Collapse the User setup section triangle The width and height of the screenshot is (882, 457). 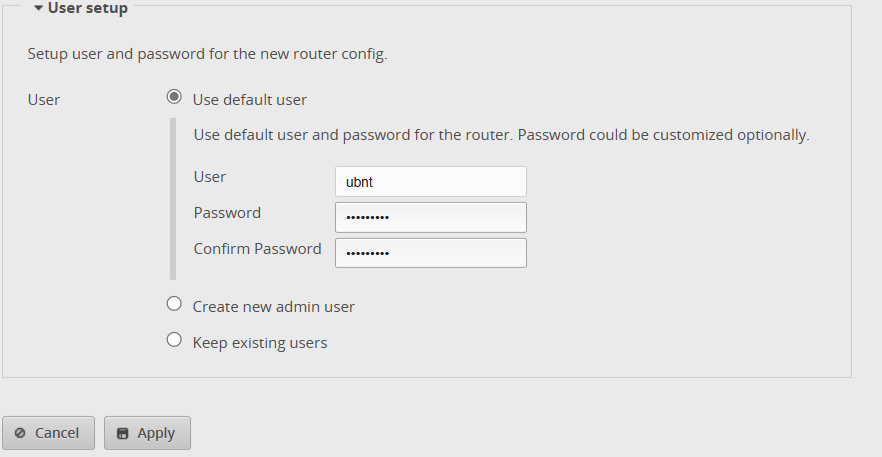(x=38, y=8)
